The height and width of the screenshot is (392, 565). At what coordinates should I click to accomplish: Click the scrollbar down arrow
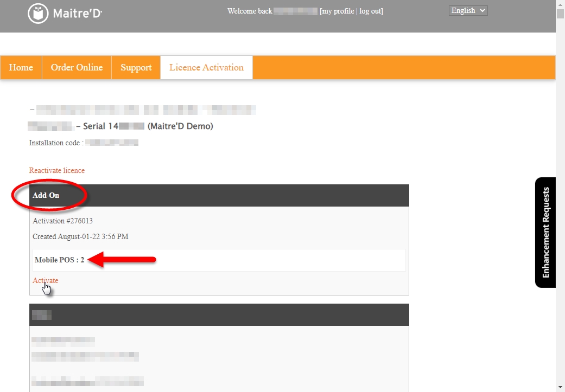[x=560, y=387]
